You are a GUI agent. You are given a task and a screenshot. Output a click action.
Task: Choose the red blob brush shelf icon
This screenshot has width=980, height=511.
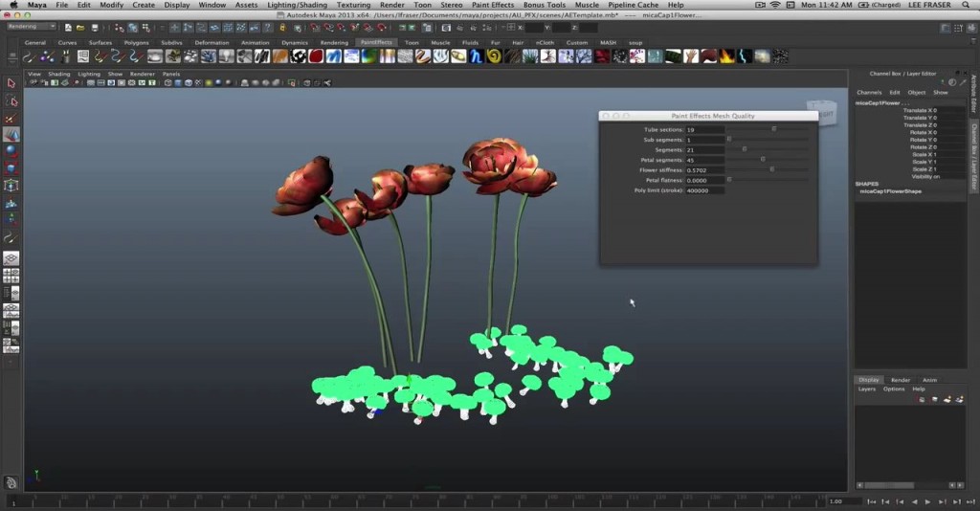click(x=316, y=56)
